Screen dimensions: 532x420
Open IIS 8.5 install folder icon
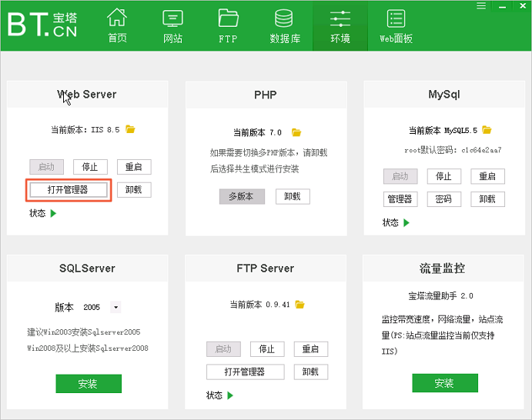click(x=130, y=129)
